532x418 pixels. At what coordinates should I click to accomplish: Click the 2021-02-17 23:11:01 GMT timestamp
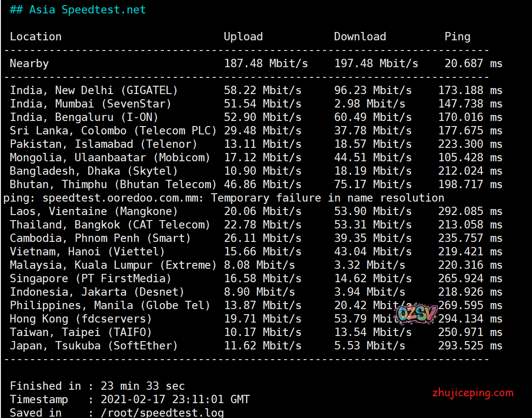(175, 399)
